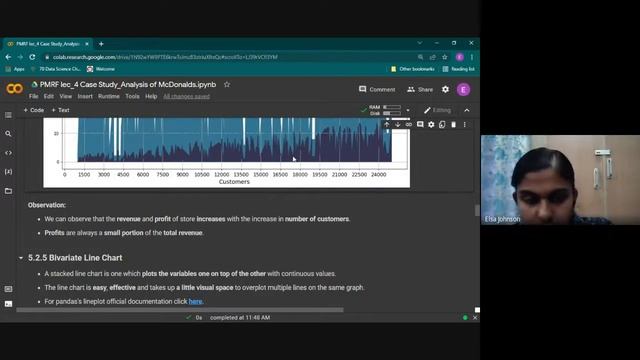The width and height of the screenshot is (640, 360).
Task: Star the PMRF notebook title
Action: click(x=227, y=84)
